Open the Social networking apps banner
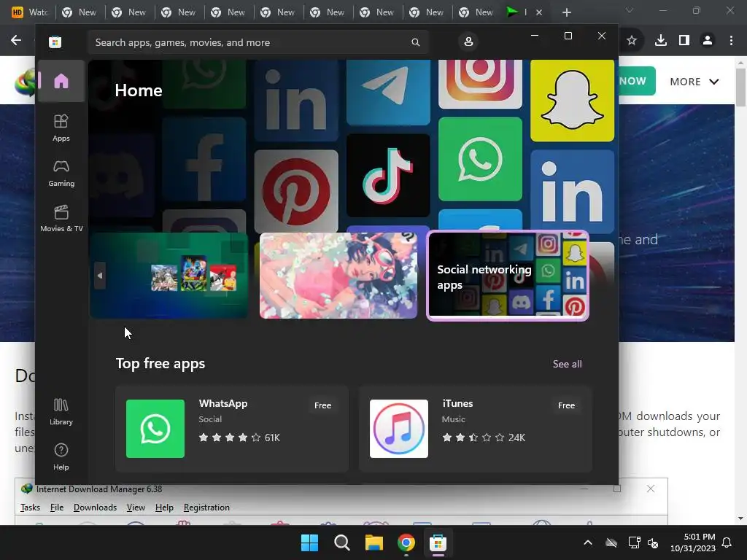 [508, 275]
